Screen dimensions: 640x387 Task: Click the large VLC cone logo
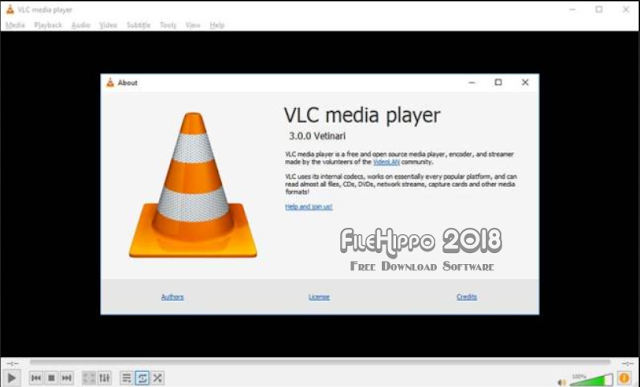(x=193, y=185)
